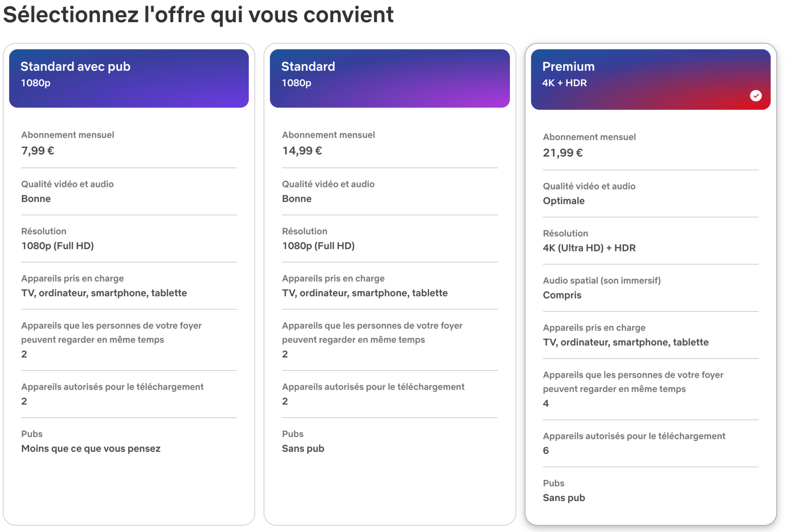Click Appareils autorisés pour le téléchargement in Standard
Screen dimensions: 789x532
click(x=373, y=387)
